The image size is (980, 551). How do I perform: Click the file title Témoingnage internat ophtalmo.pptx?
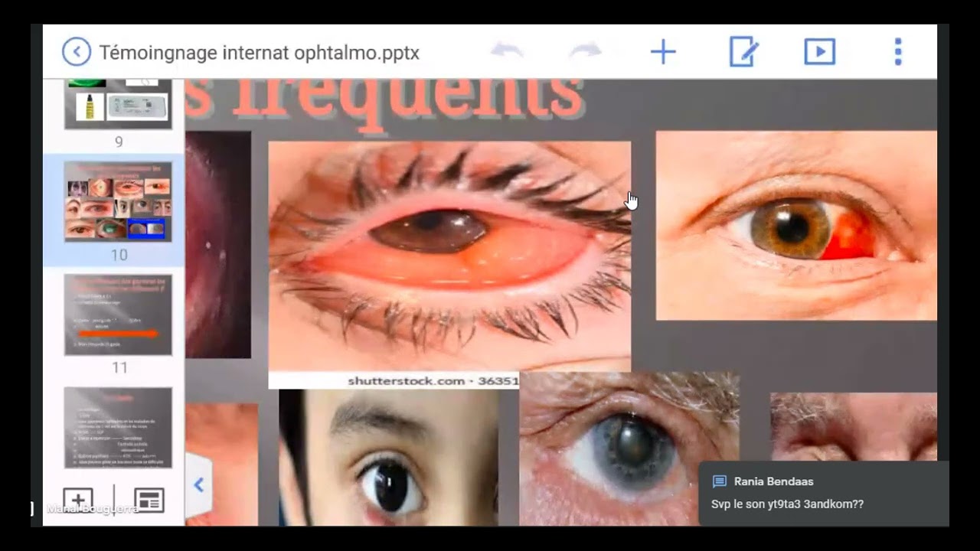259,53
